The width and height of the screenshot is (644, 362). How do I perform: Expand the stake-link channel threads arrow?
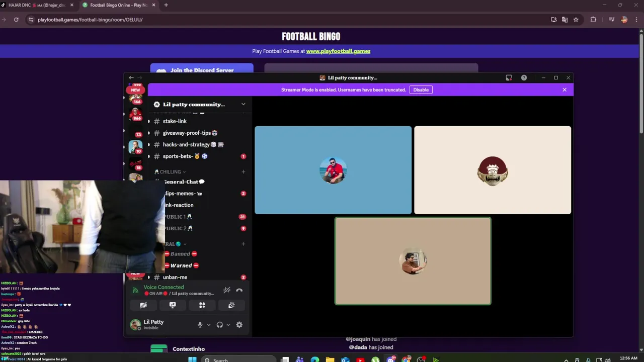(x=148, y=121)
